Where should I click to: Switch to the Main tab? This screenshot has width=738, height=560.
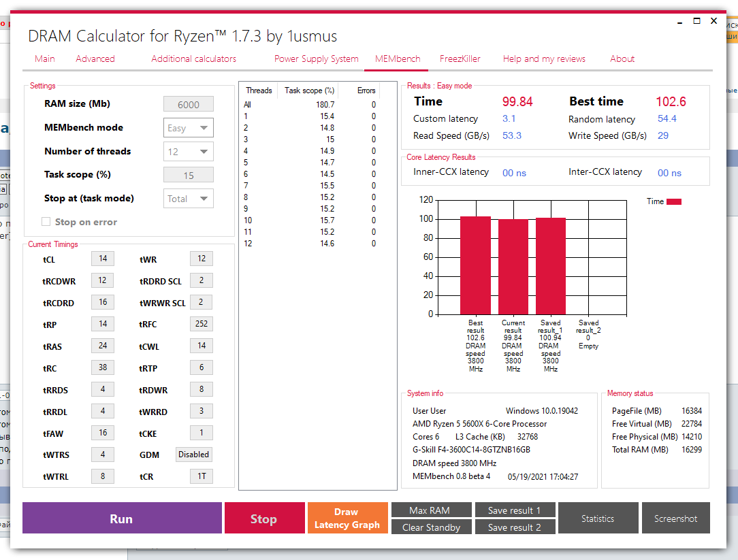pos(45,59)
